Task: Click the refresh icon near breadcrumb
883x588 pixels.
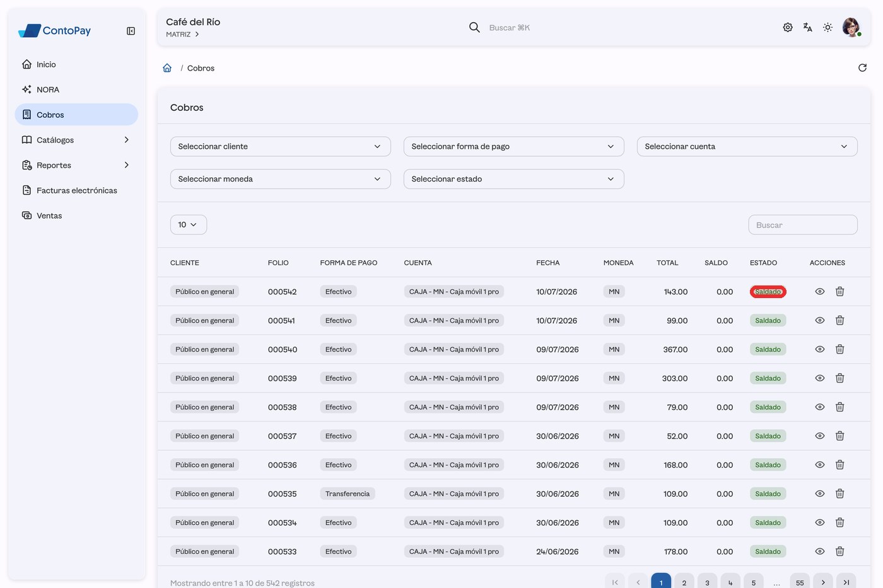Action: click(x=862, y=68)
